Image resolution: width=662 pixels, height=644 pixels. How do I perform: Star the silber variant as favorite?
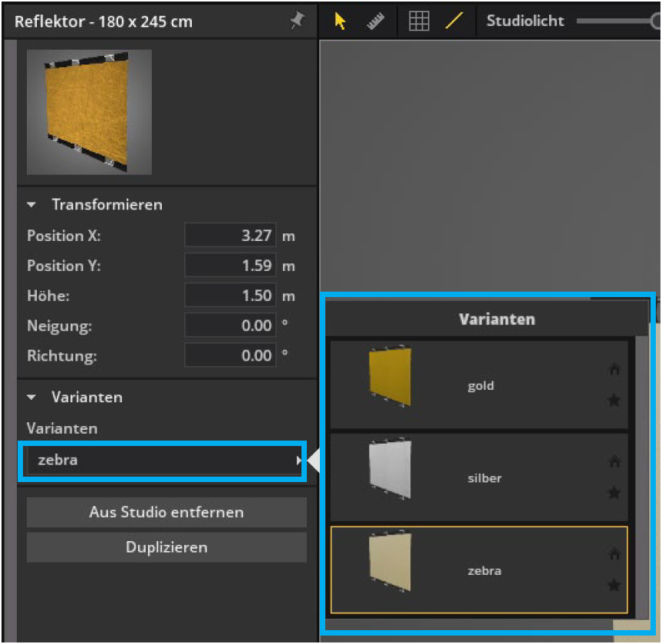click(614, 493)
